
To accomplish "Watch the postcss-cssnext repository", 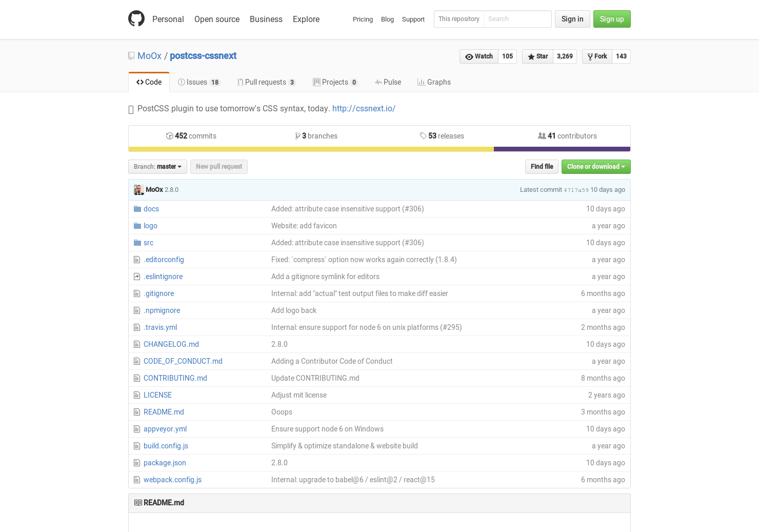I will click(479, 56).
